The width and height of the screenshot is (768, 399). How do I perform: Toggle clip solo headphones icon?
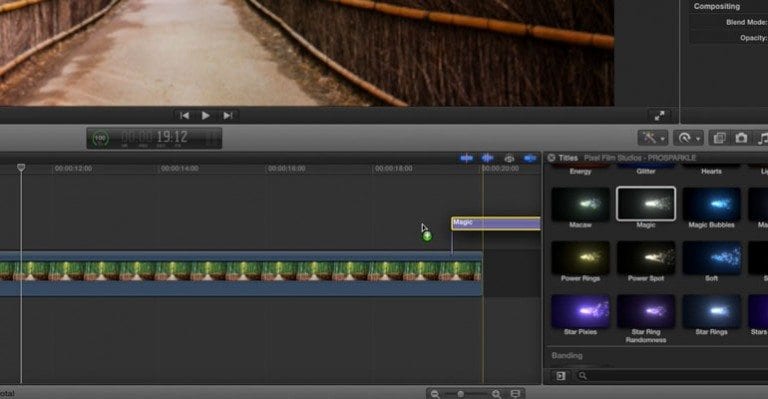[509, 158]
